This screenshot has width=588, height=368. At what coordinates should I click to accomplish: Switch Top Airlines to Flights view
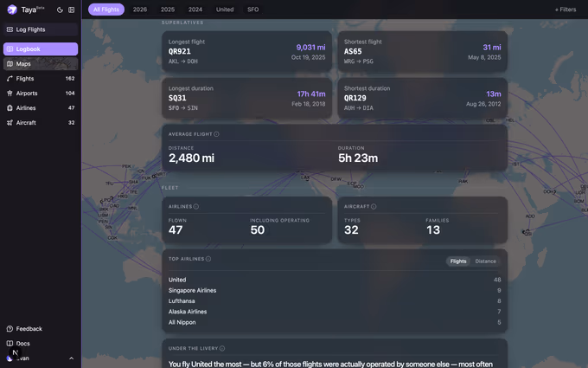click(x=458, y=261)
